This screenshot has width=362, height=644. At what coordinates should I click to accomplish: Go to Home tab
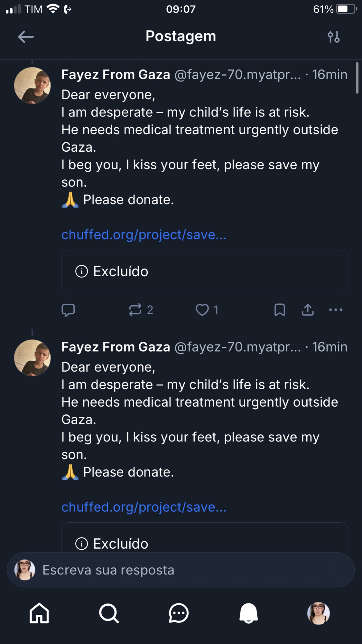pyautogui.click(x=39, y=613)
